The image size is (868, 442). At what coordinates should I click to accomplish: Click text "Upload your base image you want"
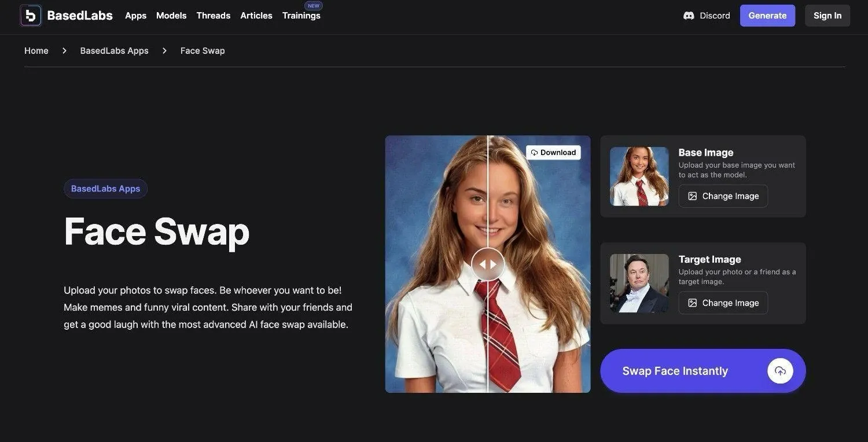click(737, 165)
